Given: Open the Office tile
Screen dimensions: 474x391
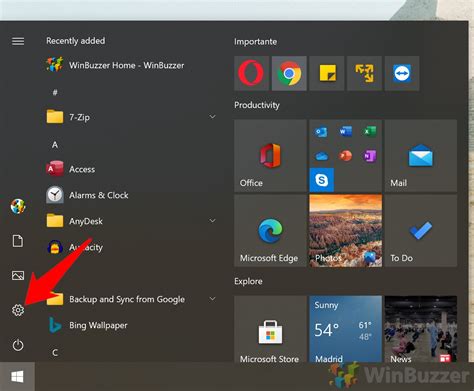Looking at the screenshot, I should pos(270,156).
